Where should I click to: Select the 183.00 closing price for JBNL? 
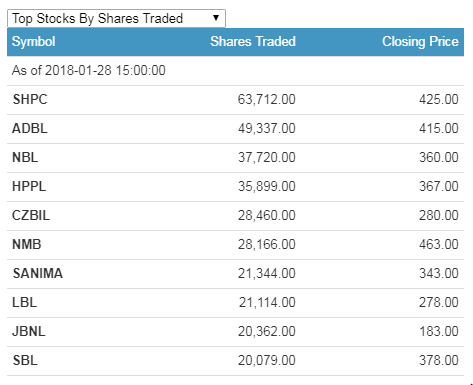pyautogui.click(x=439, y=331)
